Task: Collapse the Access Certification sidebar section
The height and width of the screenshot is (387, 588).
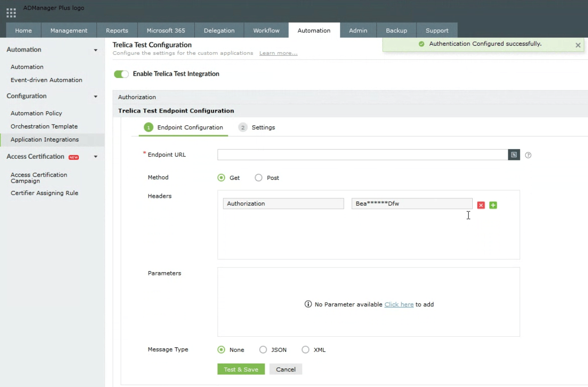Action: click(95, 157)
